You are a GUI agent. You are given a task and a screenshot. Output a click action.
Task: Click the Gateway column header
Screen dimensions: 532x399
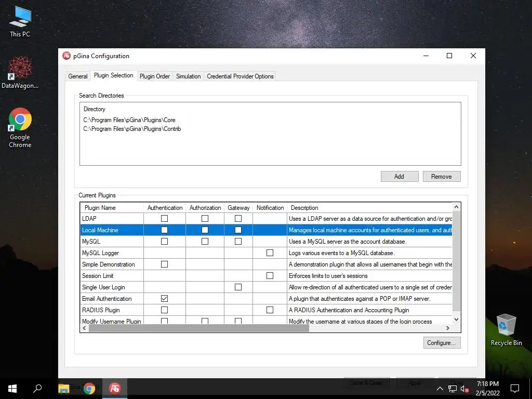coord(238,208)
